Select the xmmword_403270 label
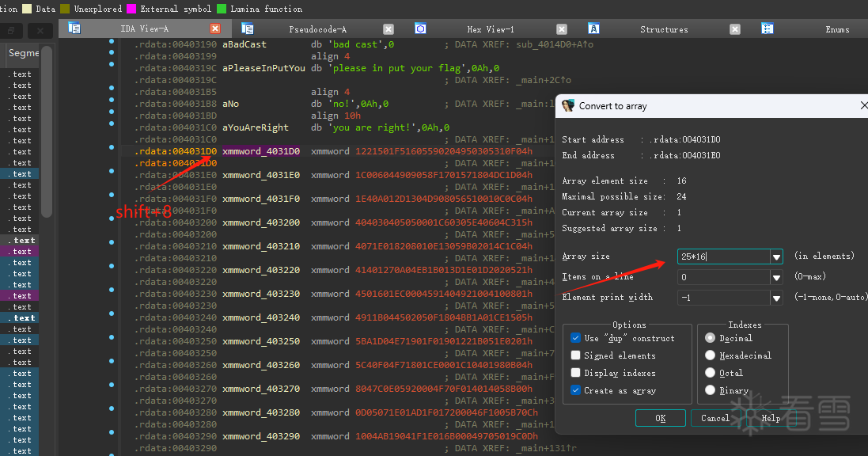This screenshot has width=868, height=456. (261, 389)
